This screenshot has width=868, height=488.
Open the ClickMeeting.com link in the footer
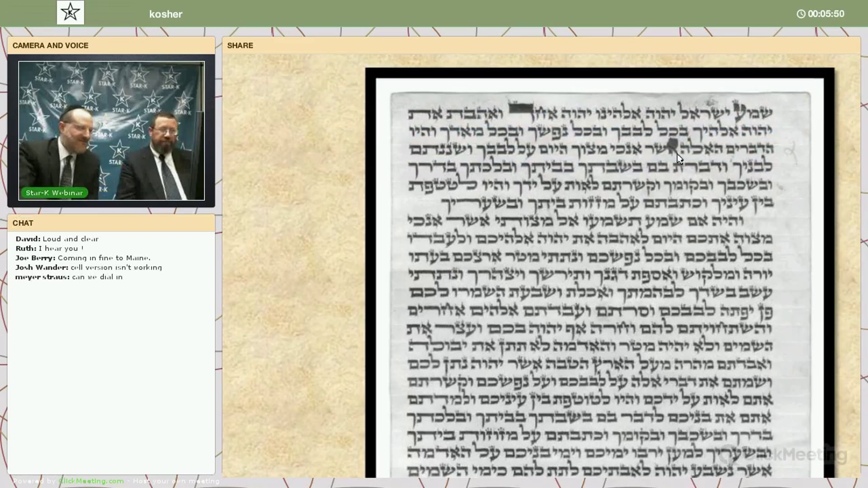pyautogui.click(x=91, y=481)
